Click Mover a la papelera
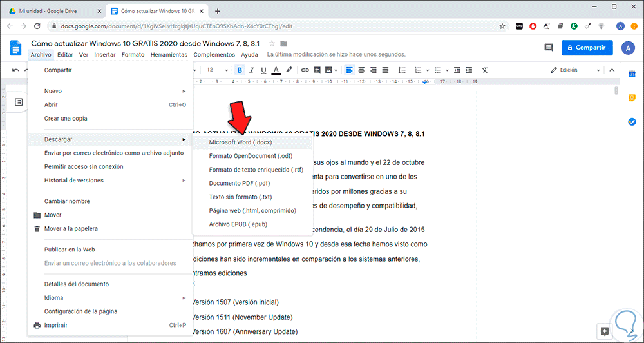 coord(110,228)
